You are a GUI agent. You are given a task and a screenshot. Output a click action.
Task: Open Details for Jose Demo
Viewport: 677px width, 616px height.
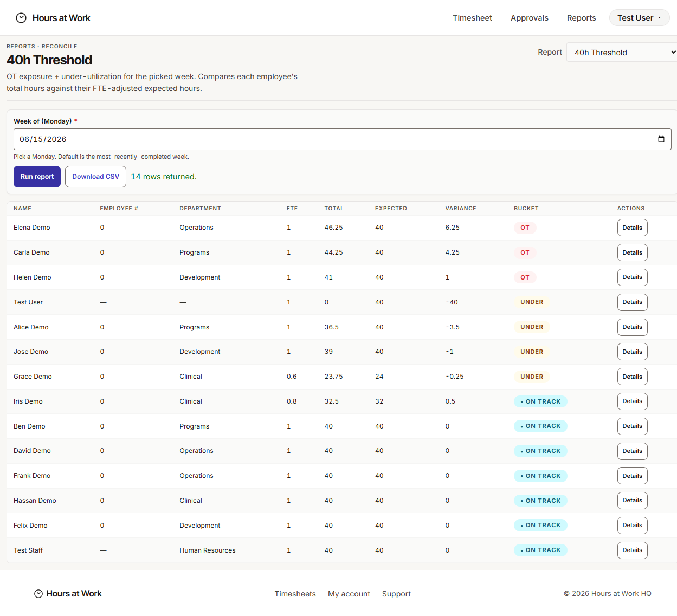tap(632, 352)
